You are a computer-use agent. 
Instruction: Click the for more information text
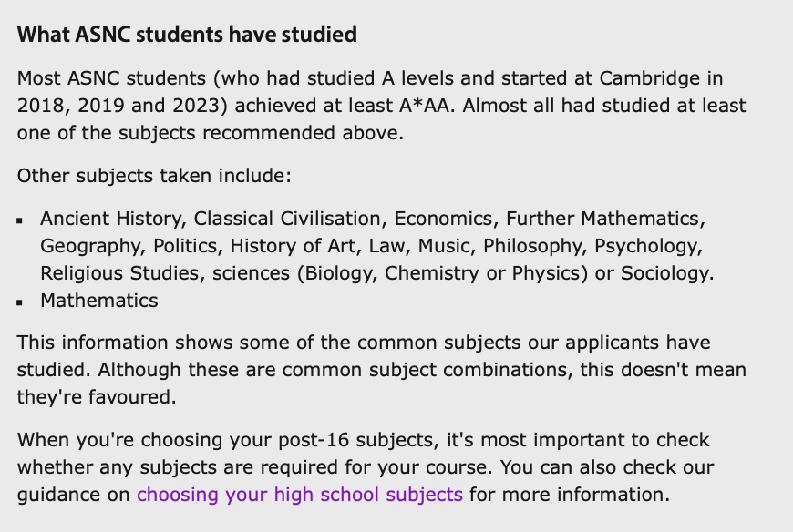click(x=566, y=494)
